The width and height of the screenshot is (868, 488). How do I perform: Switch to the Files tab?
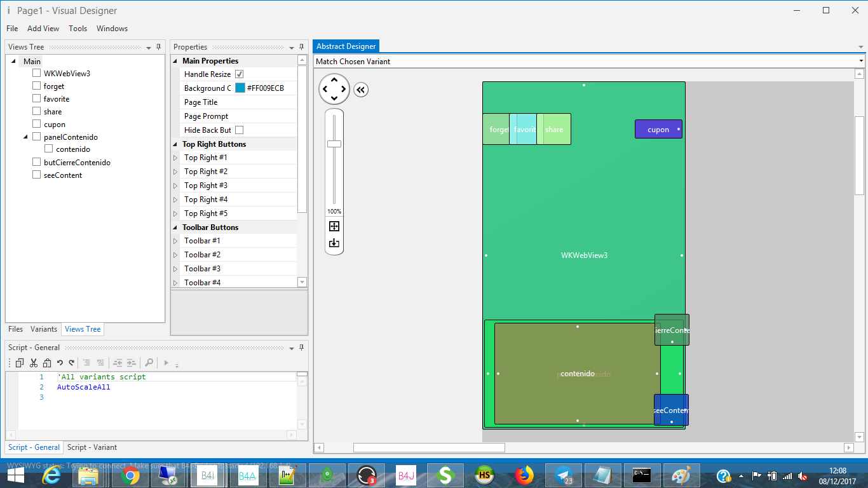click(16, 329)
